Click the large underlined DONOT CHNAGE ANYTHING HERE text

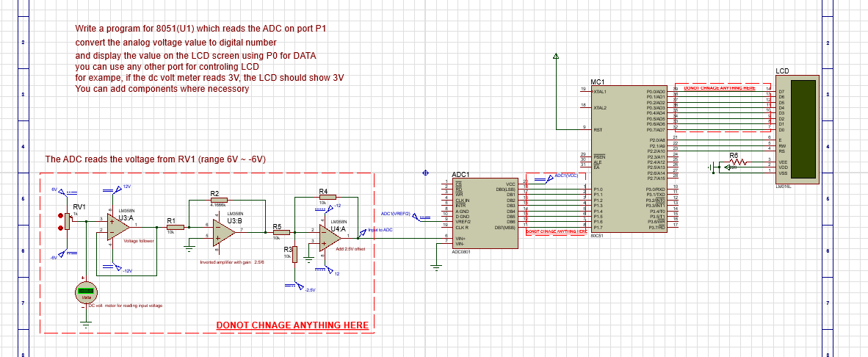(x=292, y=325)
